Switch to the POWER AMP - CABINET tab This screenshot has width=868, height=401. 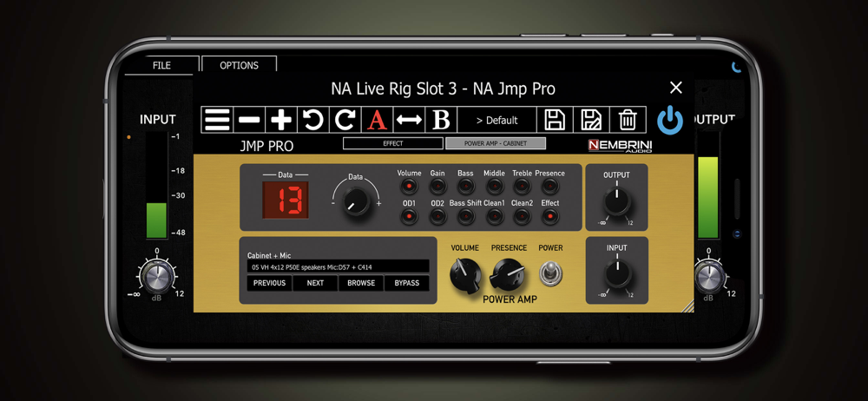[496, 143]
